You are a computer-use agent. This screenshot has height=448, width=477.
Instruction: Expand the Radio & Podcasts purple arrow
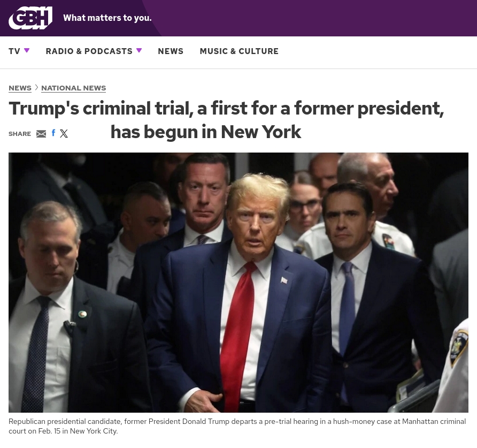point(139,50)
